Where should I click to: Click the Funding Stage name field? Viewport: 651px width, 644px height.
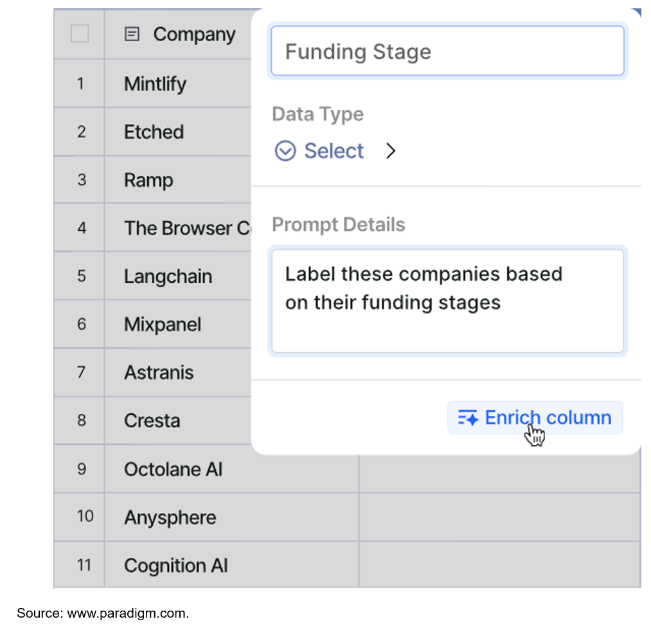[x=447, y=51]
